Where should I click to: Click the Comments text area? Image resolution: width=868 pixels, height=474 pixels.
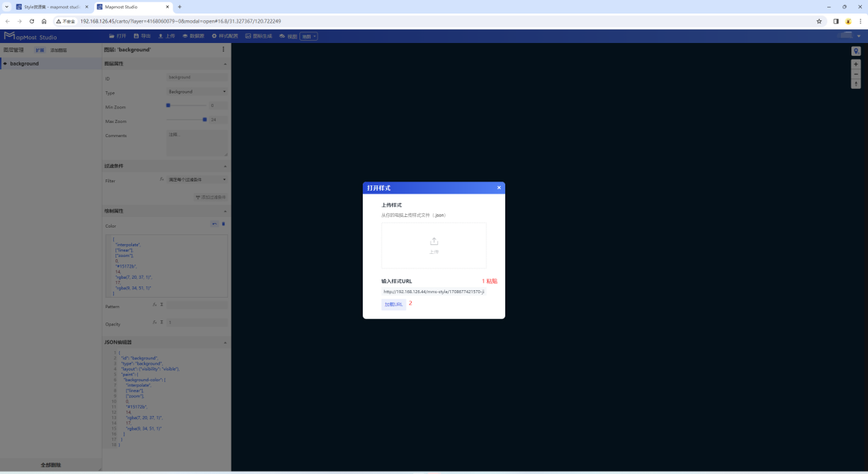(197, 143)
